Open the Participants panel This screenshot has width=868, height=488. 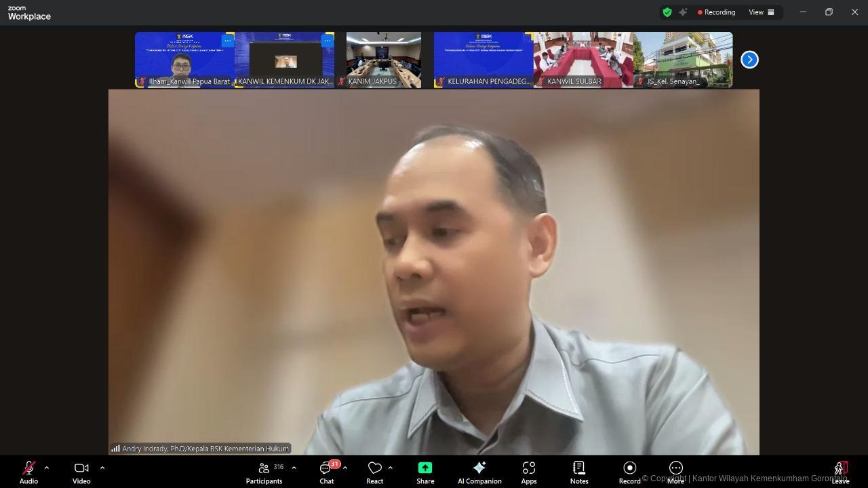264,472
